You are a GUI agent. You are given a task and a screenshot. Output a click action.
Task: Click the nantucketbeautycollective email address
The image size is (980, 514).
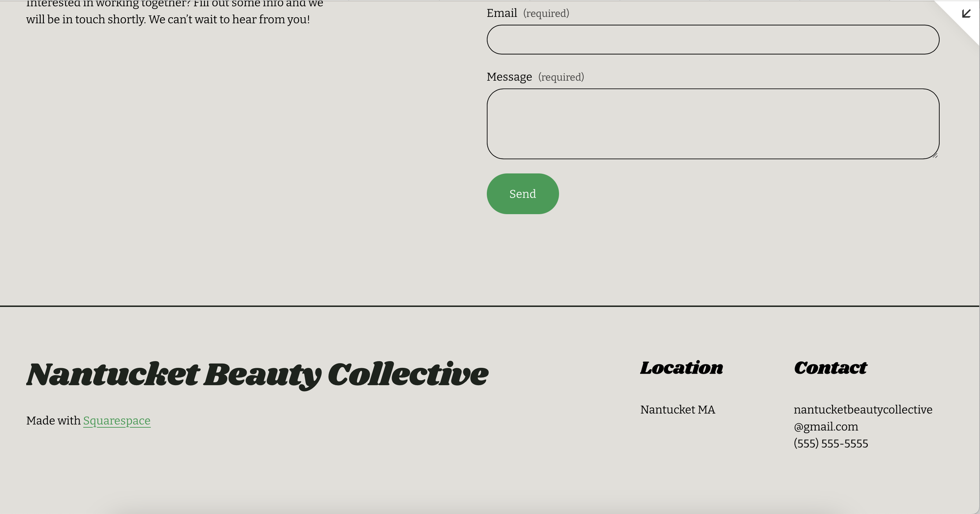pyautogui.click(x=863, y=410)
